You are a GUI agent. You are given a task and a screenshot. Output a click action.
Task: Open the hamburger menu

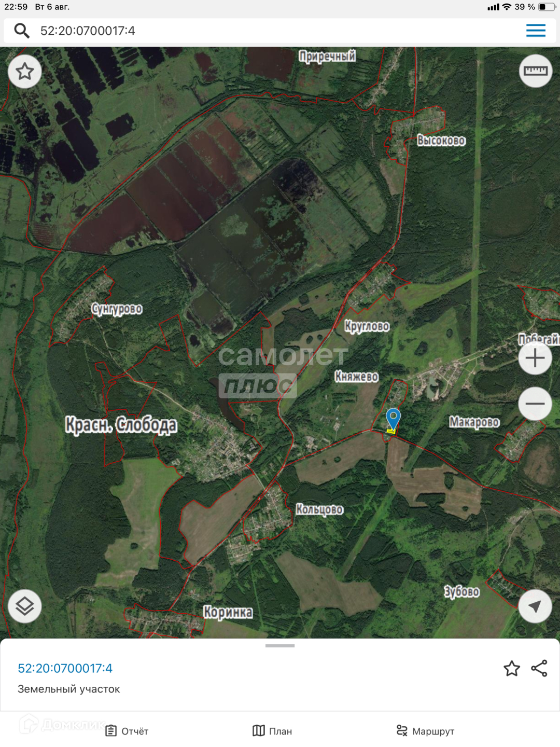point(536,31)
